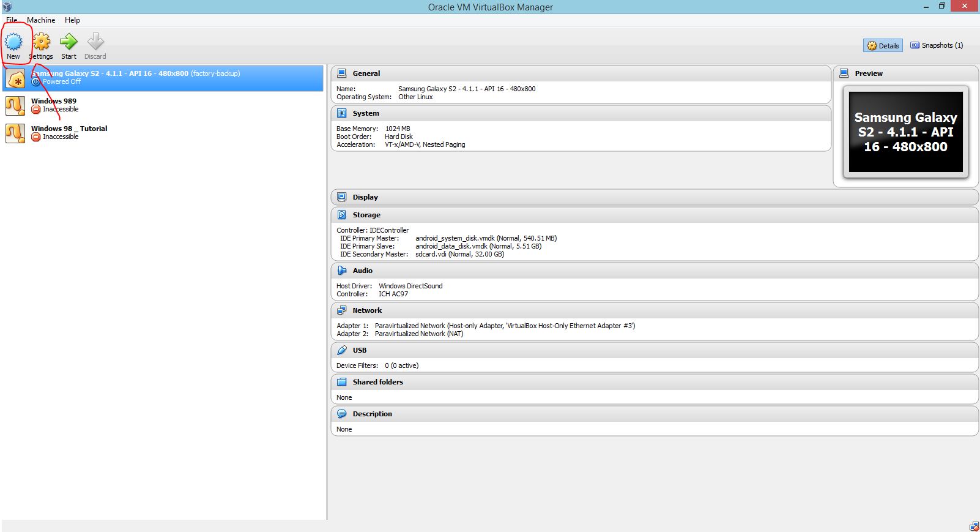980x532 pixels.
Task: Click the Shared folders section header
Action: [655, 382]
